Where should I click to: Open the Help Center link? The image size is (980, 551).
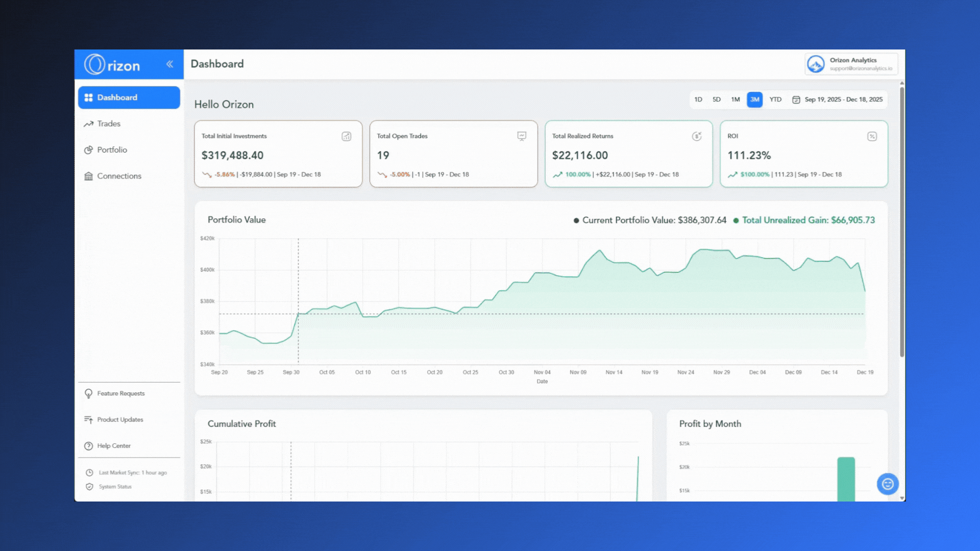114,446
